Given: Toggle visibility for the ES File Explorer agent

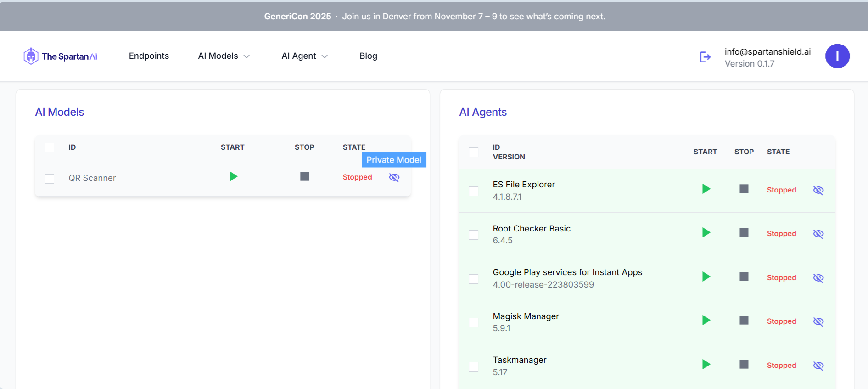Looking at the screenshot, I should [x=818, y=190].
